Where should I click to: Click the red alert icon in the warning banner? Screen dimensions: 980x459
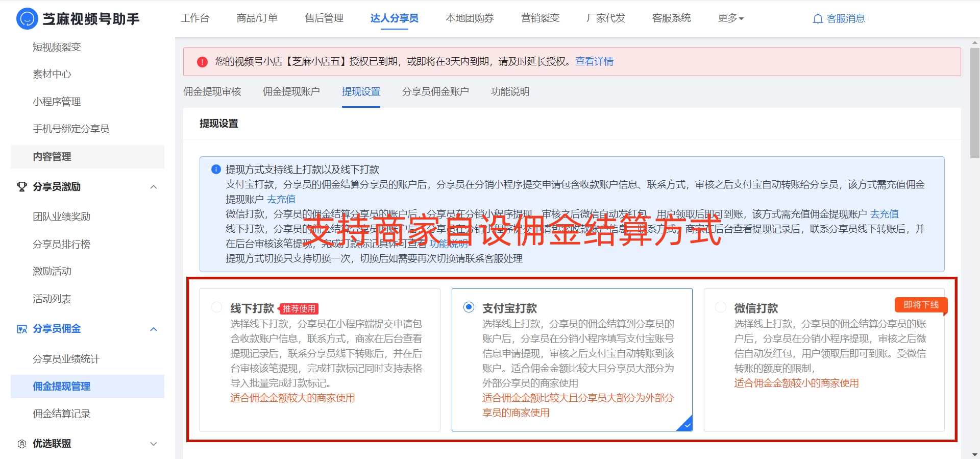click(203, 62)
